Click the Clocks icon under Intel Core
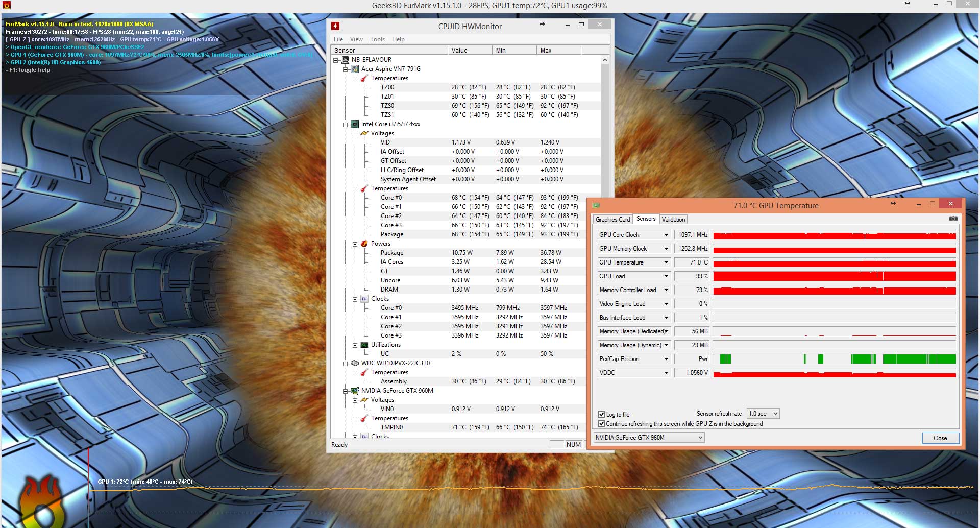Image resolution: width=980 pixels, height=528 pixels. point(364,299)
